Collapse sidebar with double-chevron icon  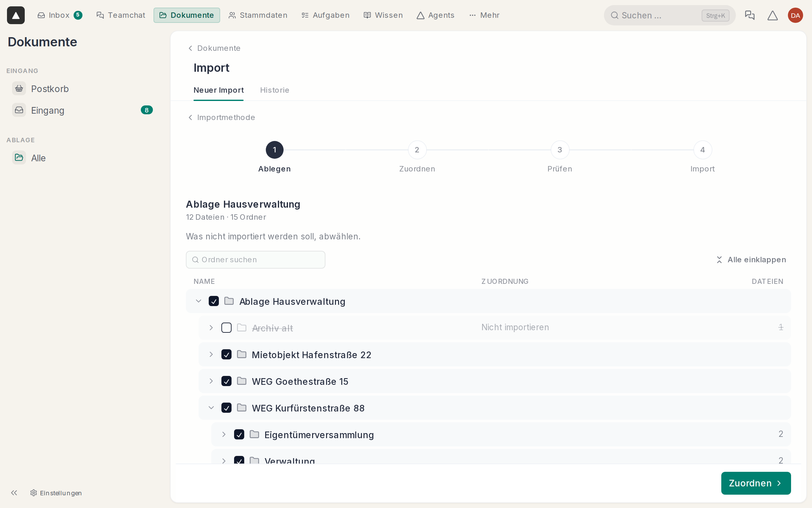pyautogui.click(x=14, y=492)
